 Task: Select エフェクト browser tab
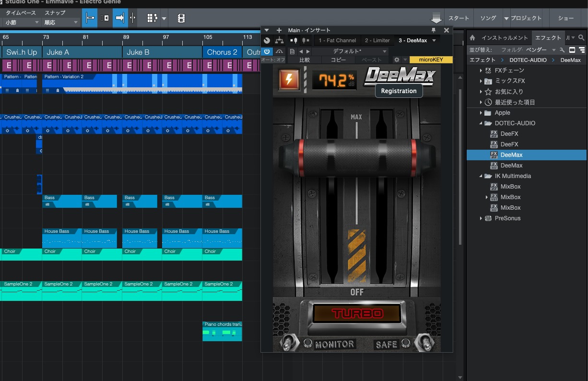coord(548,38)
